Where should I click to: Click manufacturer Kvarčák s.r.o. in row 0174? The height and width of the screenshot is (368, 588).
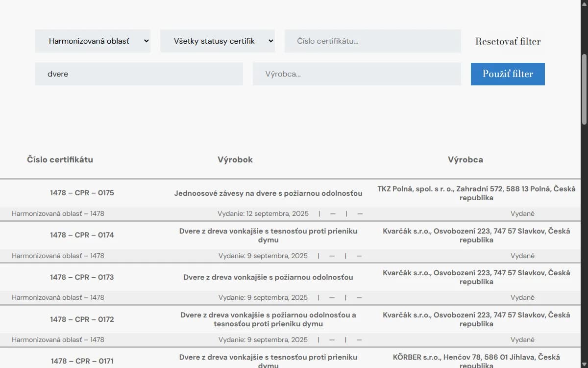pos(476,236)
